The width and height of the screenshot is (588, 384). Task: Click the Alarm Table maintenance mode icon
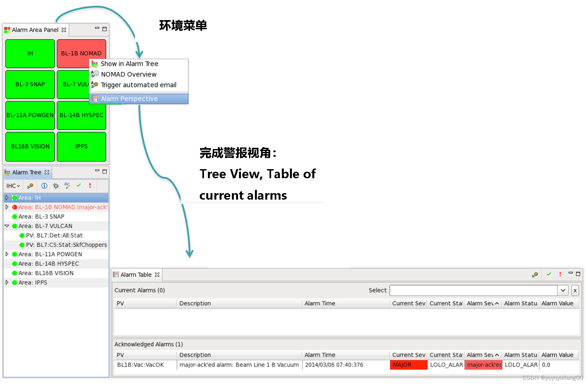point(535,275)
